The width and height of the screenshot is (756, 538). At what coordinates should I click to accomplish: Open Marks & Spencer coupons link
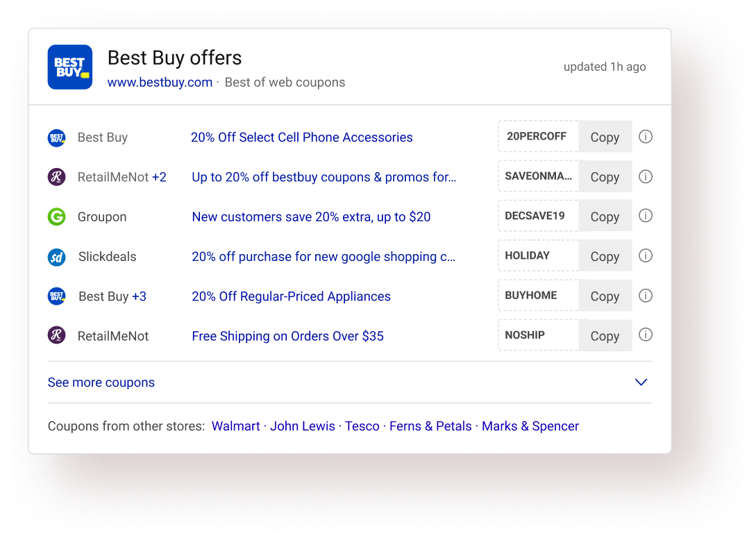click(x=530, y=426)
